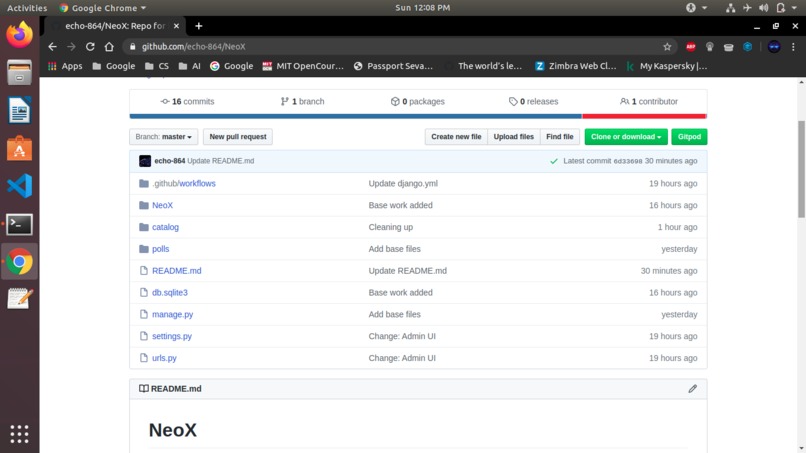Image resolution: width=806 pixels, height=453 pixels.
Task: Open the Apps bookmark shortcut
Action: point(65,66)
